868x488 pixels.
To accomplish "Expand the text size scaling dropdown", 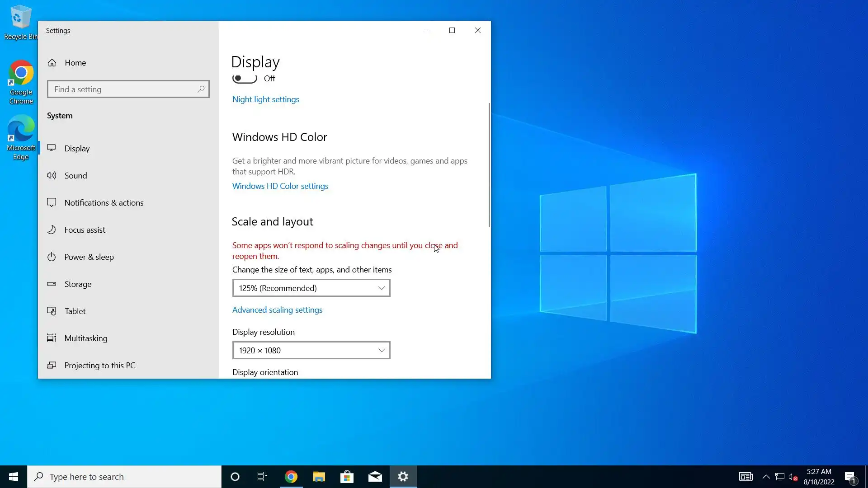I will tap(311, 288).
